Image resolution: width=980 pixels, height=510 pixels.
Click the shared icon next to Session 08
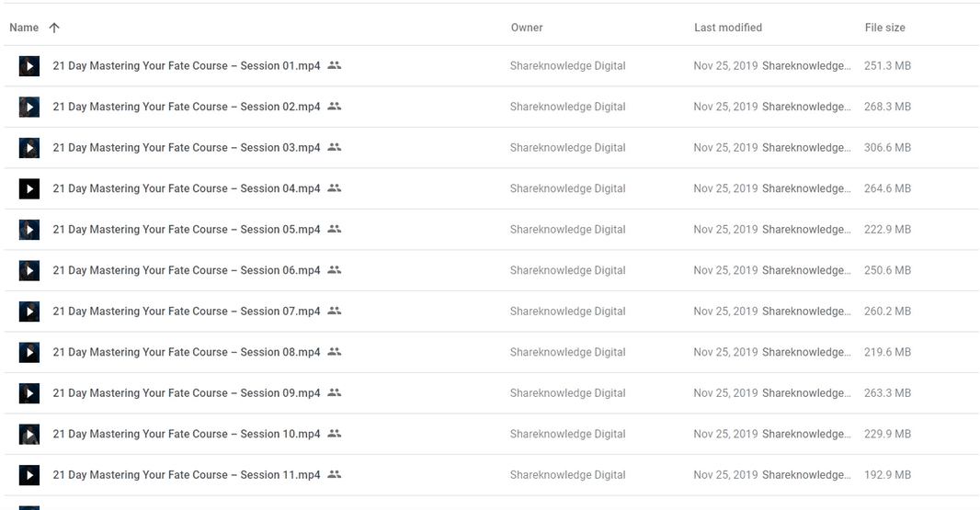(335, 352)
